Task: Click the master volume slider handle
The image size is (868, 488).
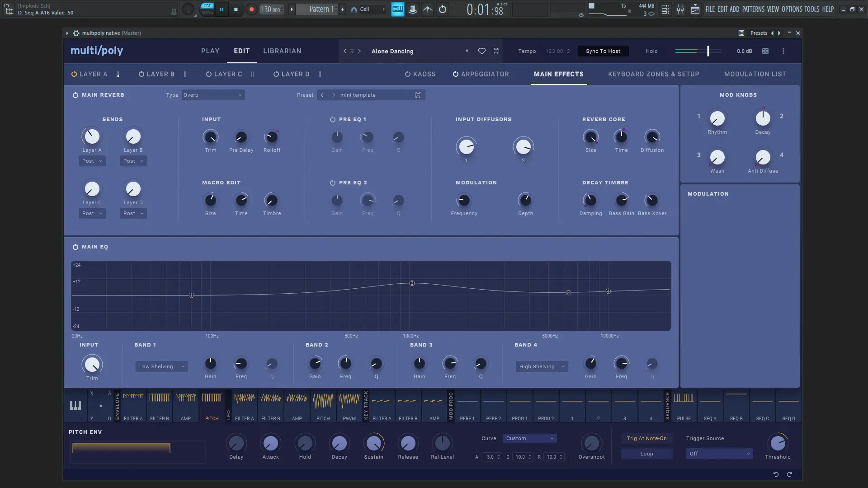Action: [708, 51]
